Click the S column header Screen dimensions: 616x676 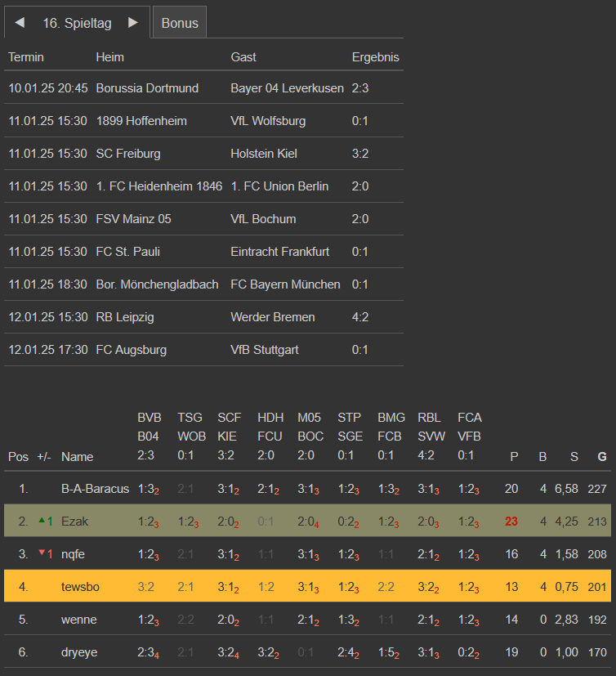[x=574, y=456]
